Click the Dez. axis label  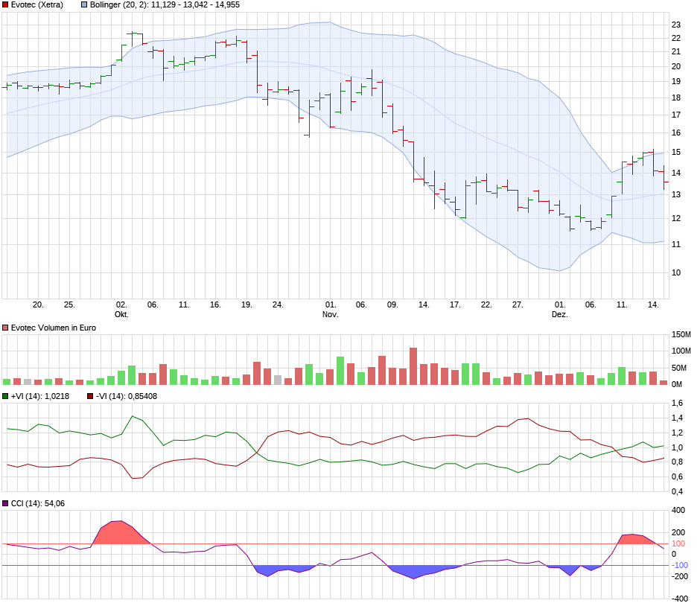pos(559,314)
